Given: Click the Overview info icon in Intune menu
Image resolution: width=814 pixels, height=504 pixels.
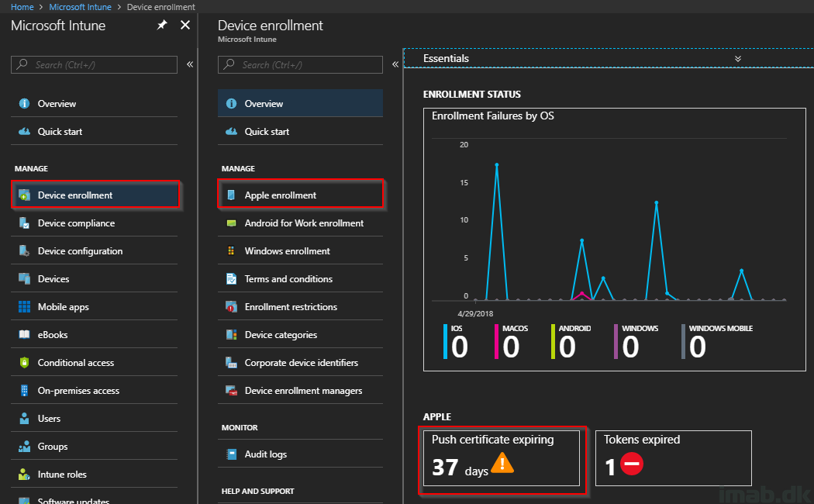Looking at the screenshot, I should point(24,103).
